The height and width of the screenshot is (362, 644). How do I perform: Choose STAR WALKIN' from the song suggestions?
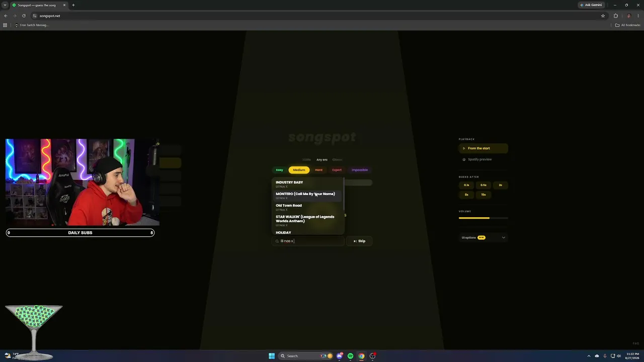(x=307, y=221)
